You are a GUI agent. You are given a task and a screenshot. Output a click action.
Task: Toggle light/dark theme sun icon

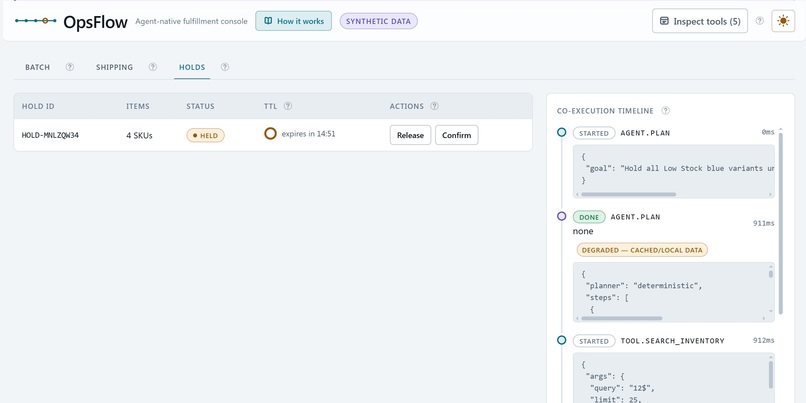pos(783,21)
